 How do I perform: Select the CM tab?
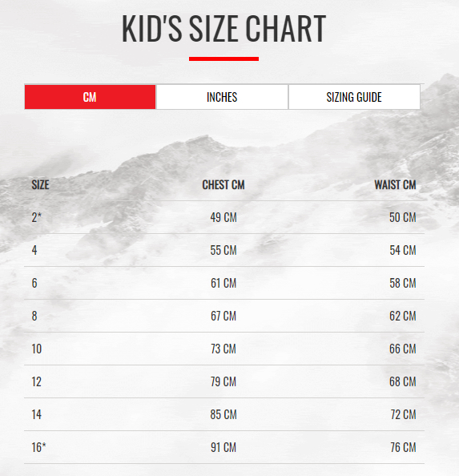click(90, 97)
